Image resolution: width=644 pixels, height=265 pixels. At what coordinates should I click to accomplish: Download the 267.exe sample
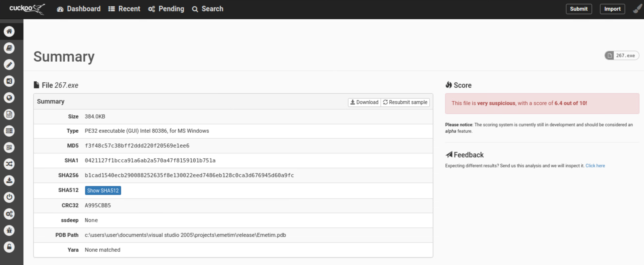364,102
